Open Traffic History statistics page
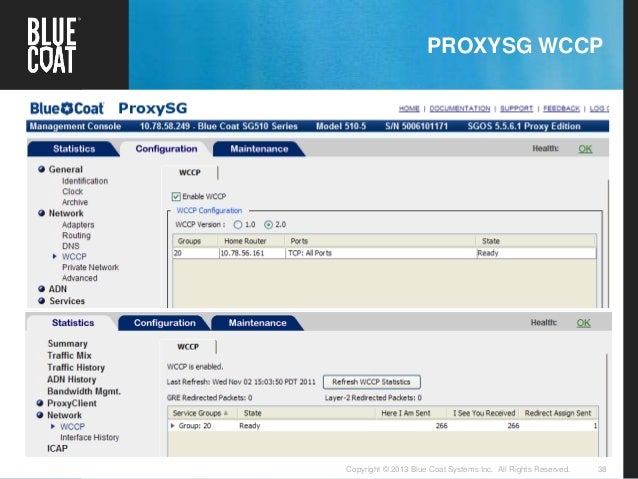Image resolution: width=638 pixels, height=479 pixels. click(x=76, y=367)
